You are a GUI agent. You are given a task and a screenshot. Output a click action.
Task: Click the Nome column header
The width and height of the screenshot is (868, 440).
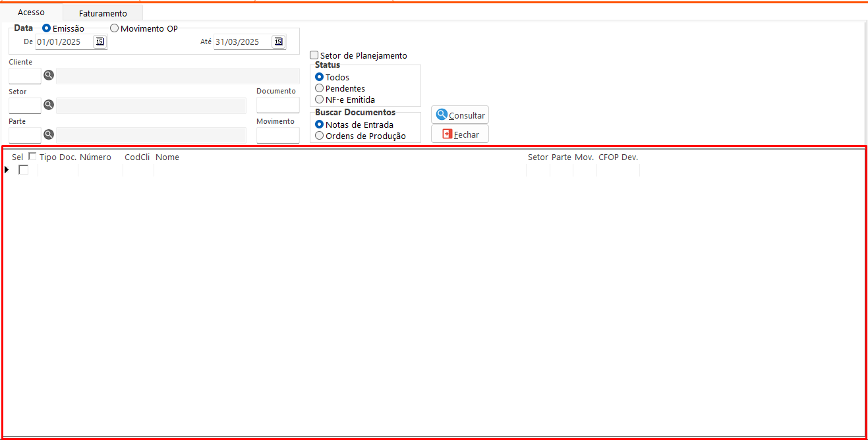click(x=167, y=157)
